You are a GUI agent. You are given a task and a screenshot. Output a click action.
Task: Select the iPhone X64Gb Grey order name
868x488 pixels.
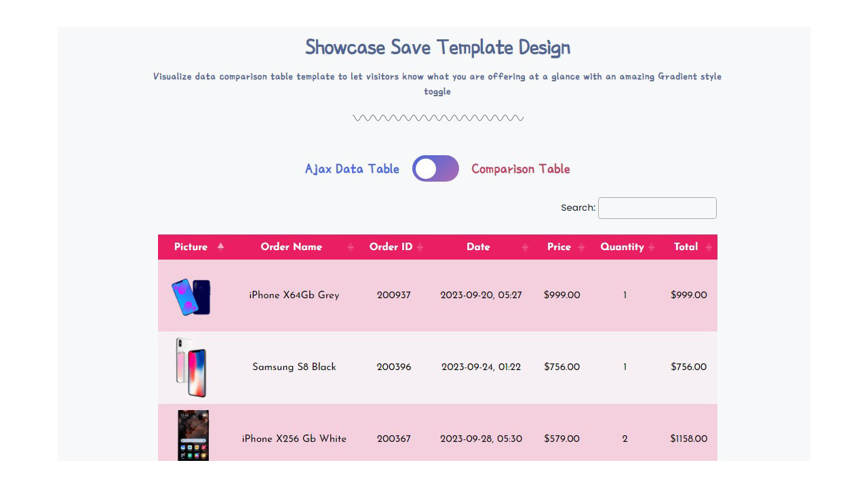pyautogui.click(x=294, y=295)
